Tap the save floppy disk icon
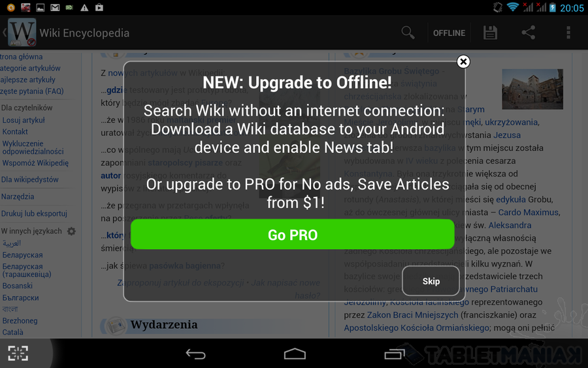 coord(490,33)
